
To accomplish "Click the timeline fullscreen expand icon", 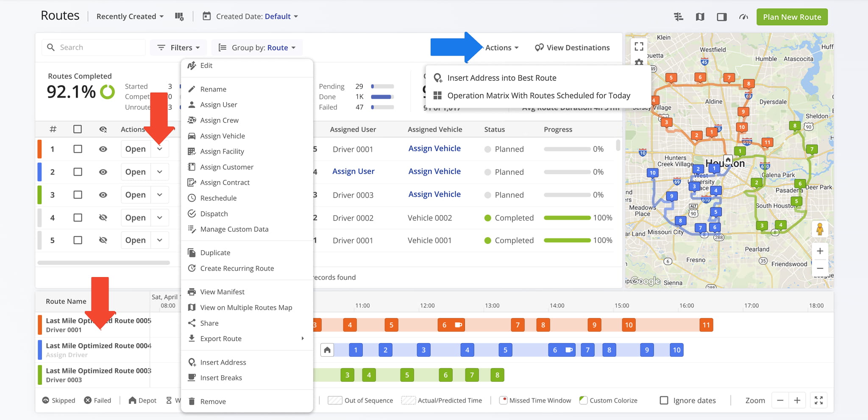I will 819,400.
